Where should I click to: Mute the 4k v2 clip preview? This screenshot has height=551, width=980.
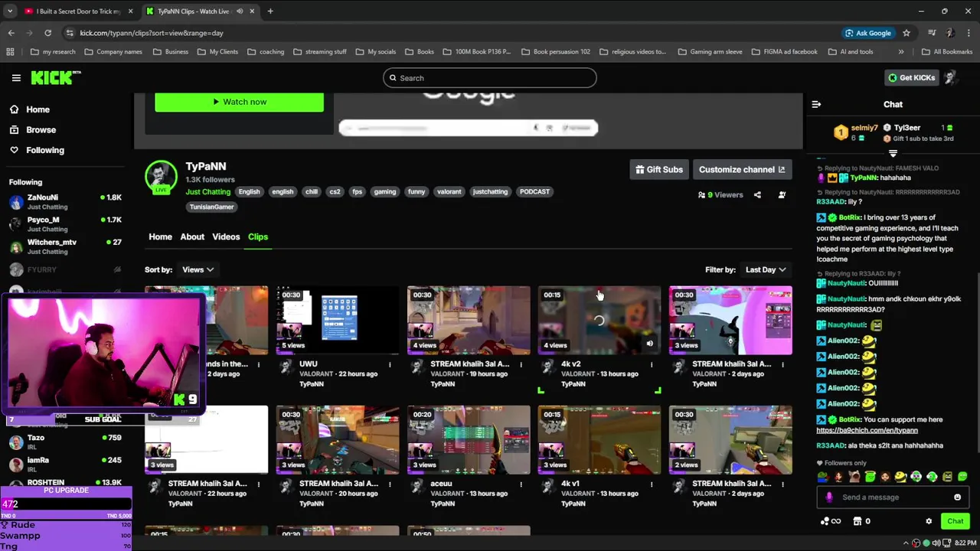[649, 344]
